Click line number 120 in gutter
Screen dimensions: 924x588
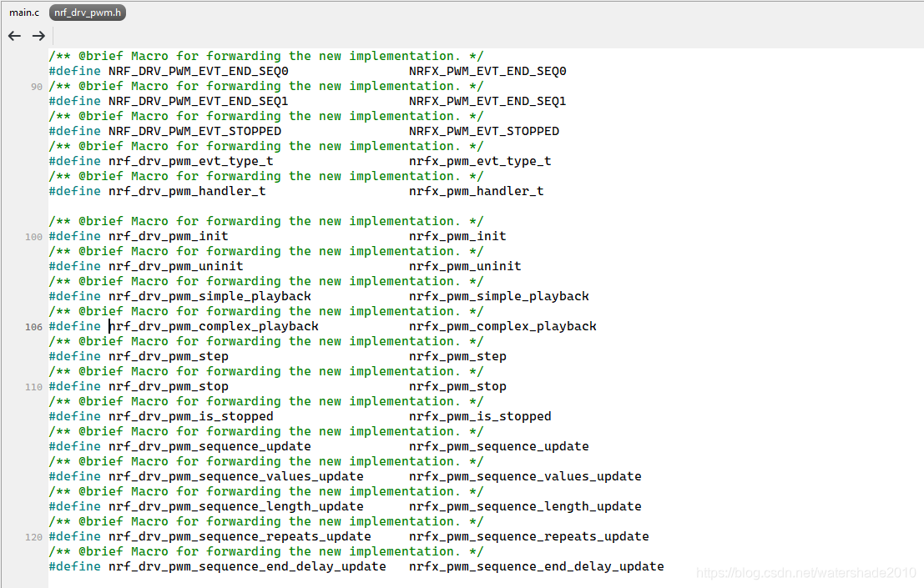[33, 537]
